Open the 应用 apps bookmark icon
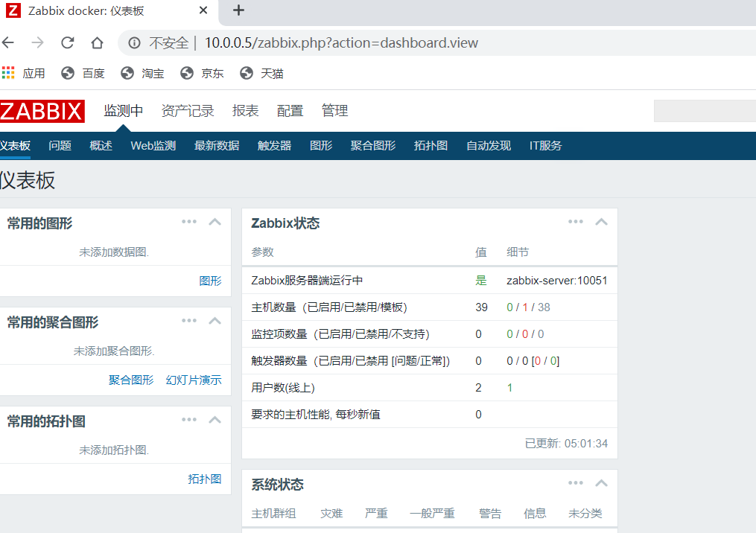 click(x=8, y=73)
